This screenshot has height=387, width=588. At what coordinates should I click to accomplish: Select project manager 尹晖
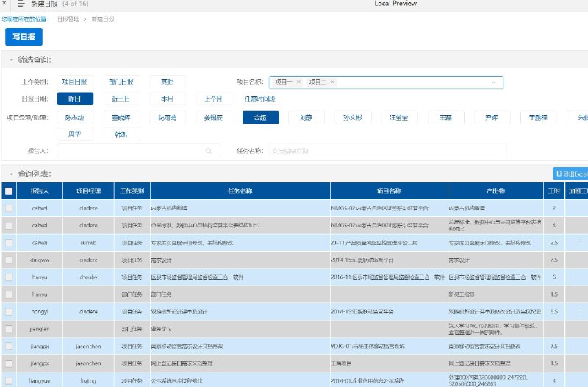(492, 118)
